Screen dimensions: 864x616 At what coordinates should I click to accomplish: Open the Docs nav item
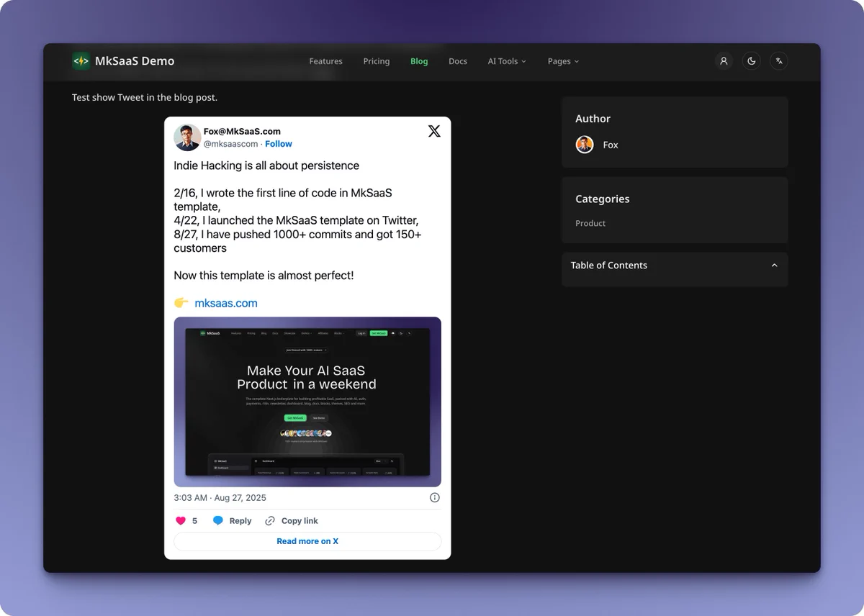click(x=458, y=61)
